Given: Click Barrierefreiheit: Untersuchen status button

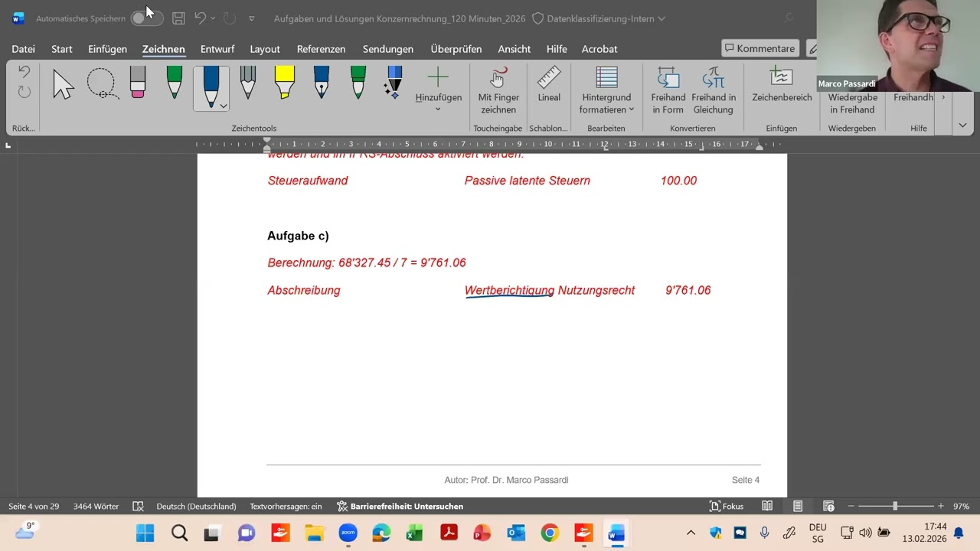Looking at the screenshot, I should 400,506.
